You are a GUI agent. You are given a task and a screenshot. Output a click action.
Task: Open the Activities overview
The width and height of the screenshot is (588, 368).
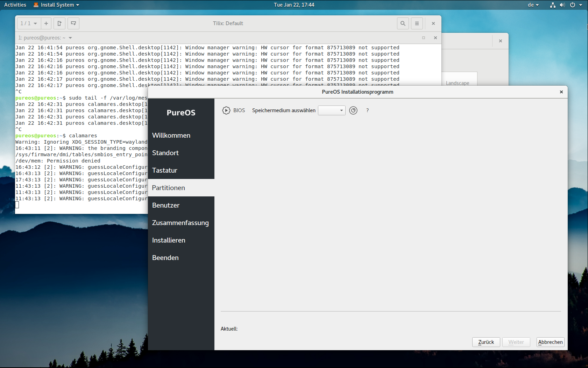[x=15, y=5]
